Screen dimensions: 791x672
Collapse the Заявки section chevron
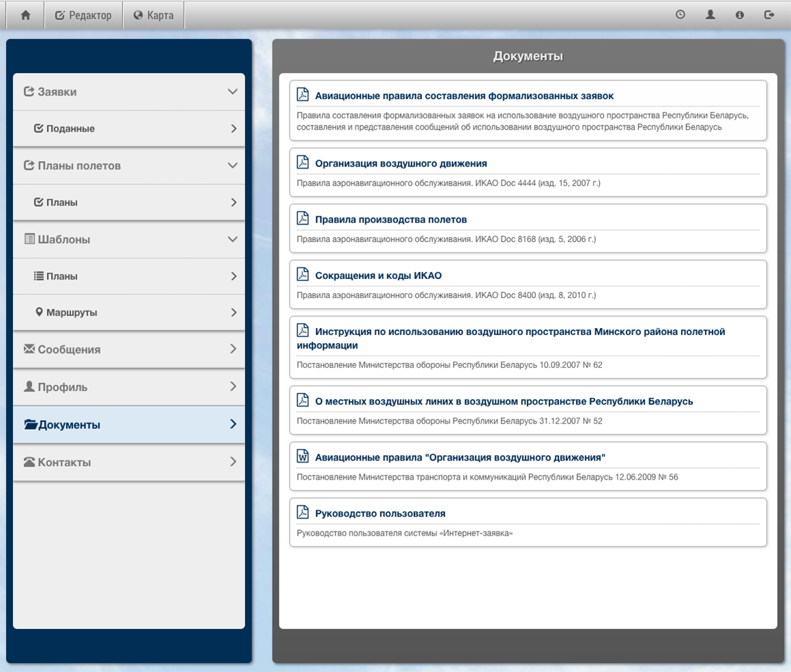(x=233, y=91)
